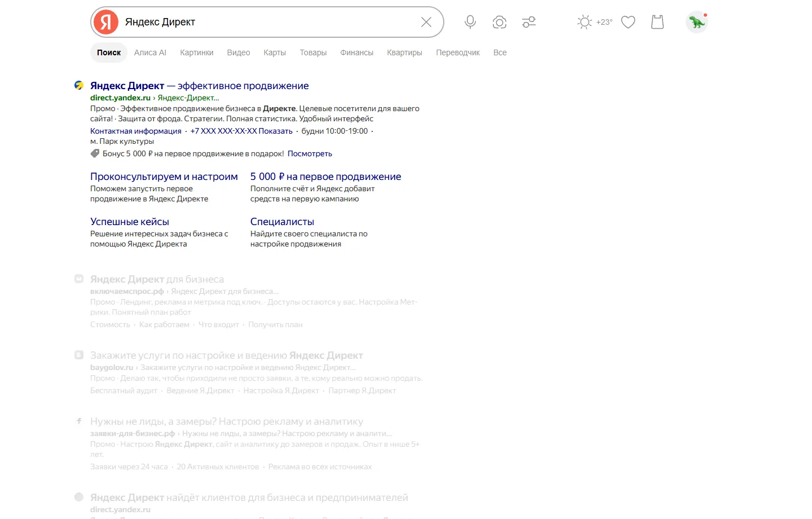Click the Бесплатный аудит sitelink

tap(123, 390)
